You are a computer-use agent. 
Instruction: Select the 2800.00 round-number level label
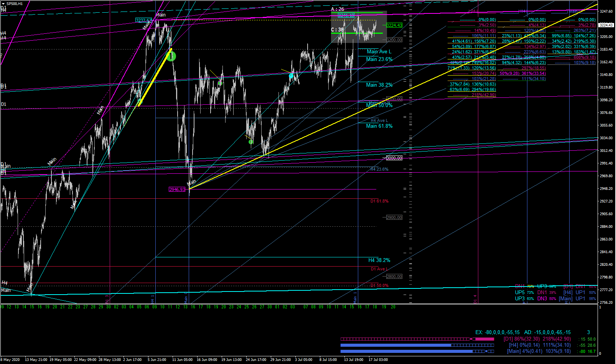394,277
